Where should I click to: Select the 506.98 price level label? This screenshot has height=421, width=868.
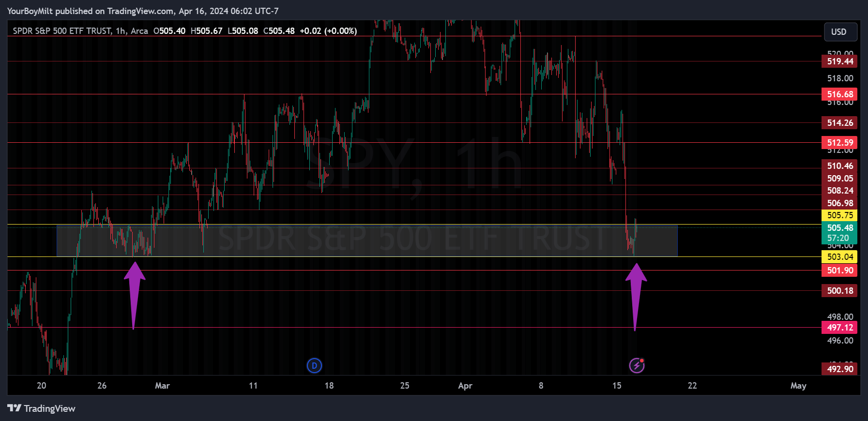(839, 203)
